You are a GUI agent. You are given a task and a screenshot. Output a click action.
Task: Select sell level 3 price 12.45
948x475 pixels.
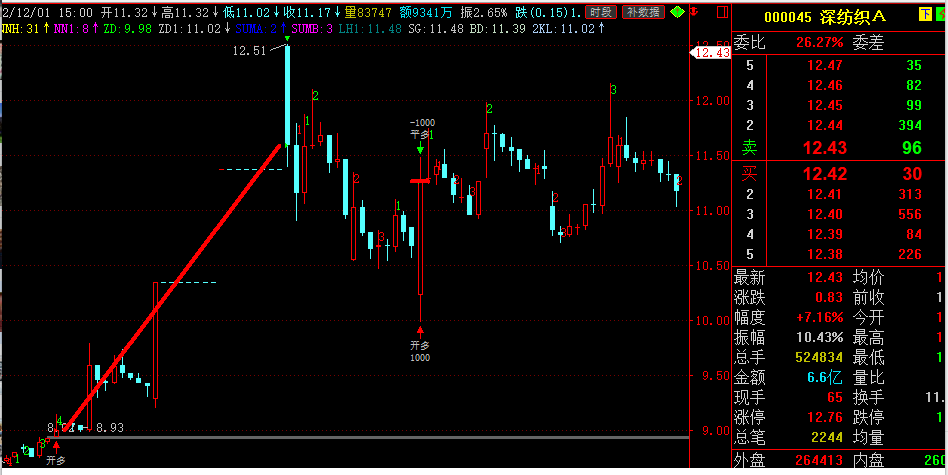click(x=825, y=105)
